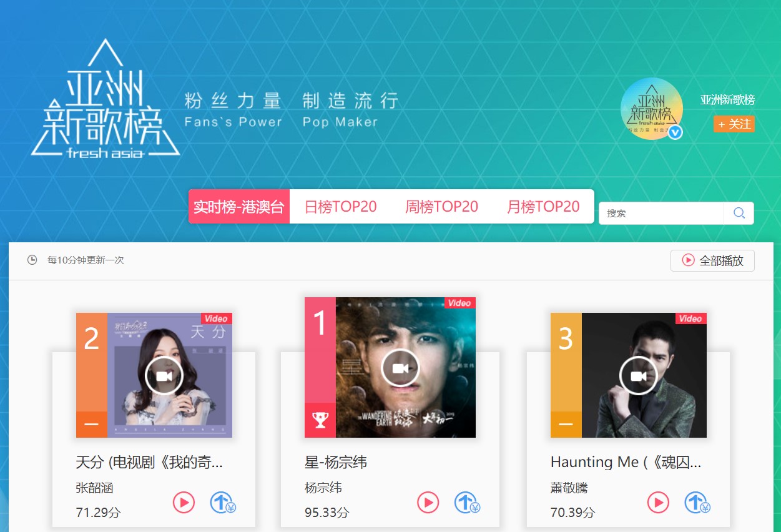Click the fresh asia logo
The image size is (781, 532).
tap(106, 98)
